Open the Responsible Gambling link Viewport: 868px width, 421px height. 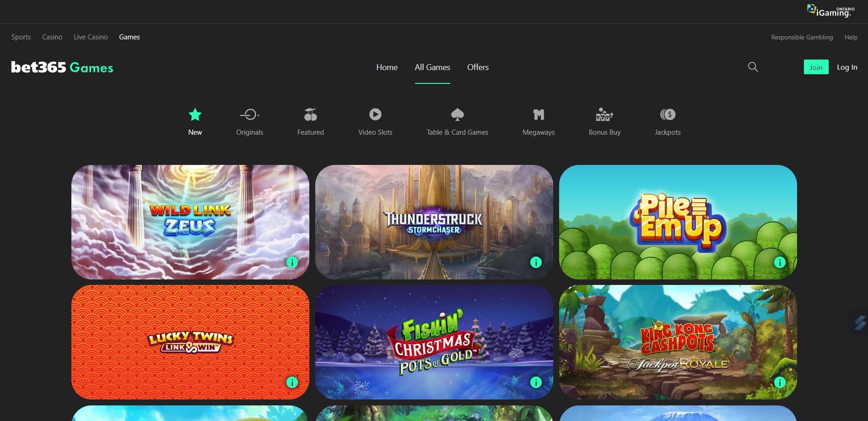[x=802, y=37]
